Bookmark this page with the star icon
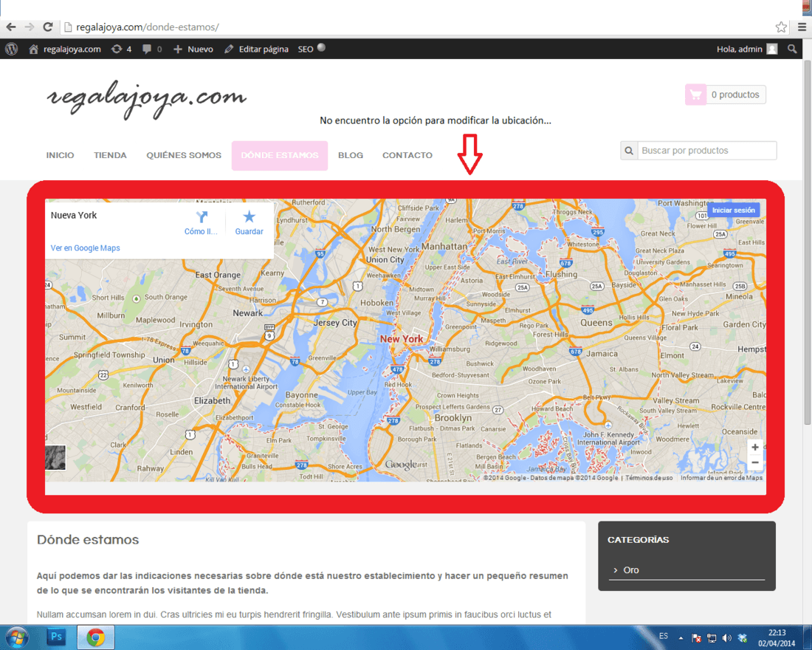Viewport: 812px width, 650px height. pyautogui.click(x=781, y=27)
